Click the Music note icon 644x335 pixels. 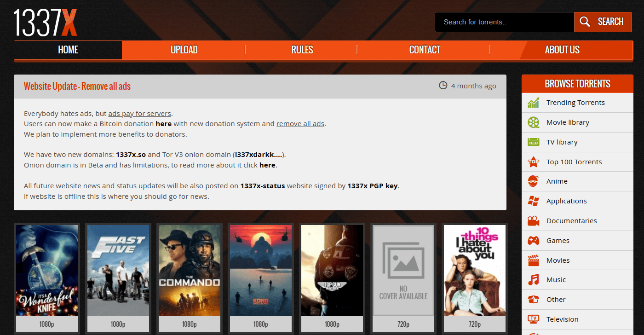click(534, 280)
